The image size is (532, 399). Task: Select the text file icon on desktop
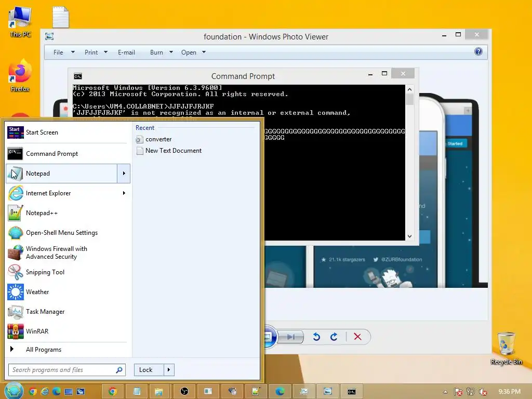[61, 17]
